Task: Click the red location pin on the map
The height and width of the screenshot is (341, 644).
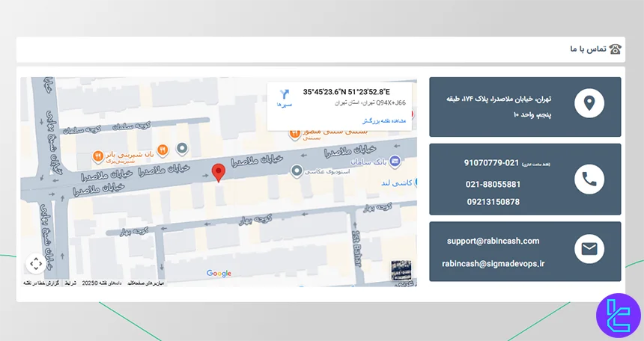Action: 219,173
